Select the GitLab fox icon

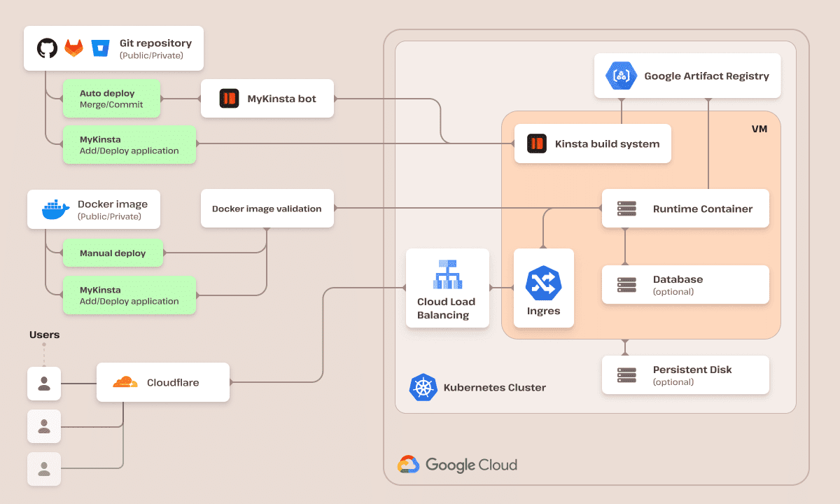point(73,48)
